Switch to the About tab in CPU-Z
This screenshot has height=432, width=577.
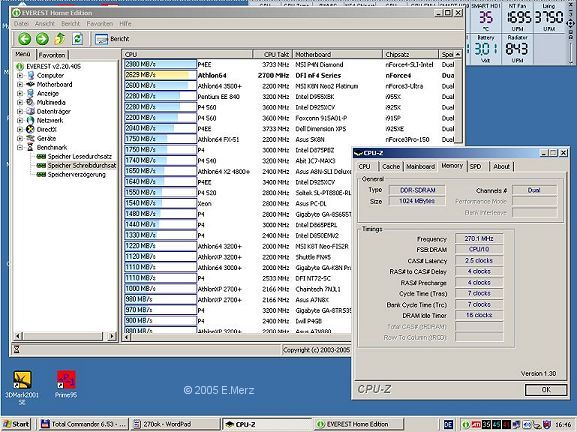click(x=502, y=167)
